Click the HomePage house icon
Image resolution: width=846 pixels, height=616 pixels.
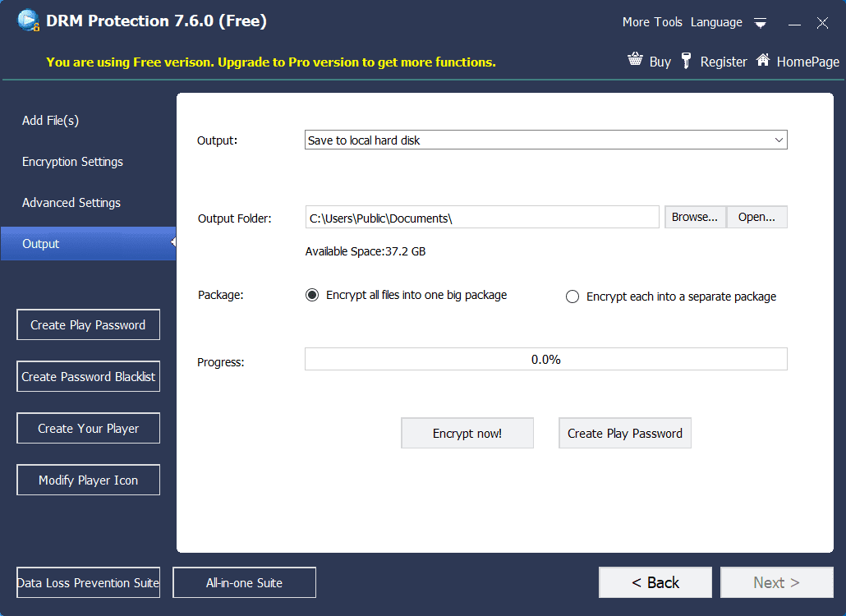click(x=763, y=61)
